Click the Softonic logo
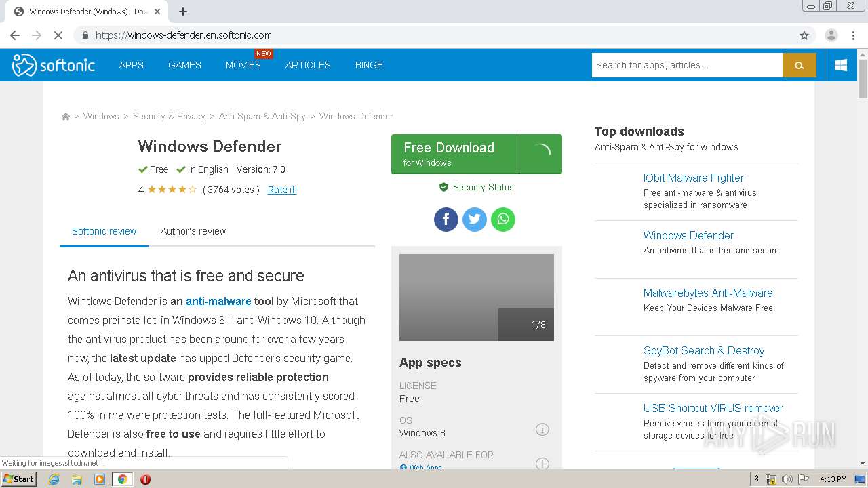Screen dimensions: 868x488 point(54,65)
